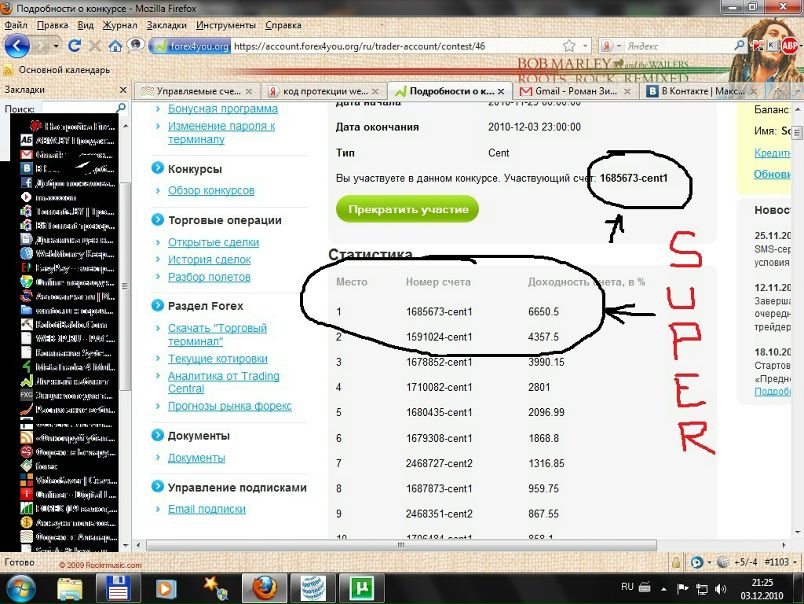This screenshot has width=804, height=604.
Task: Open the Adblock Plus ABP icon
Action: coord(790,45)
